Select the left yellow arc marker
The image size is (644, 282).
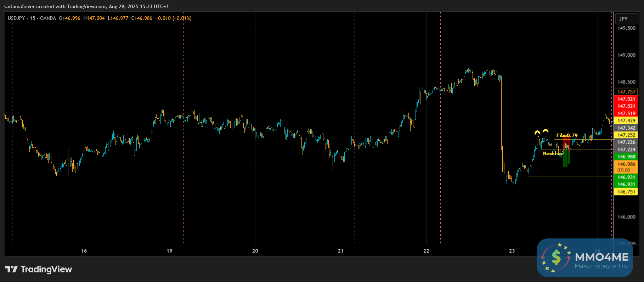coord(537,133)
